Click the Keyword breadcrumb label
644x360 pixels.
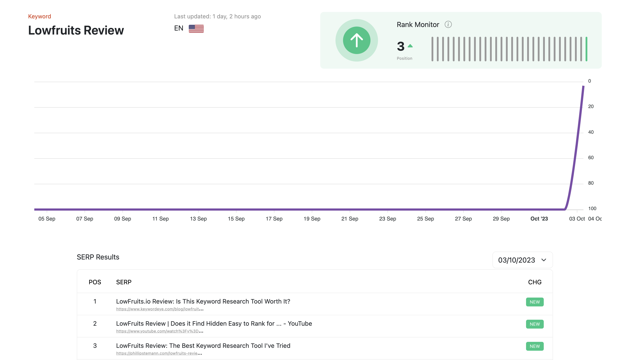click(39, 16)
